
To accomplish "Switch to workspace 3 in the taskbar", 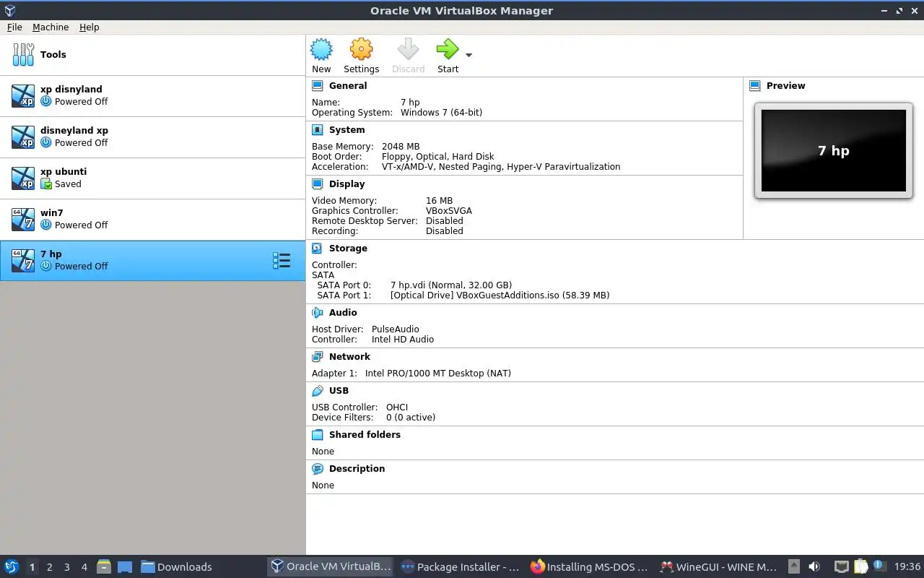I will [66, 567].
